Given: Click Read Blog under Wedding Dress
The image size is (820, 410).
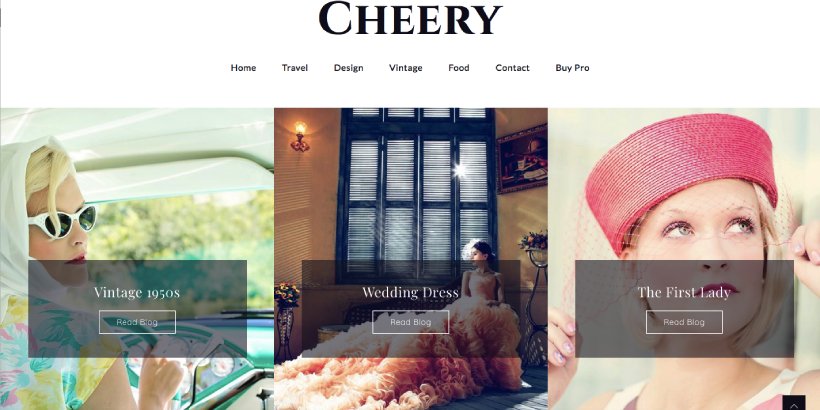Looking at the screenshot, I should pyautogui.click(x=411, y=322).
